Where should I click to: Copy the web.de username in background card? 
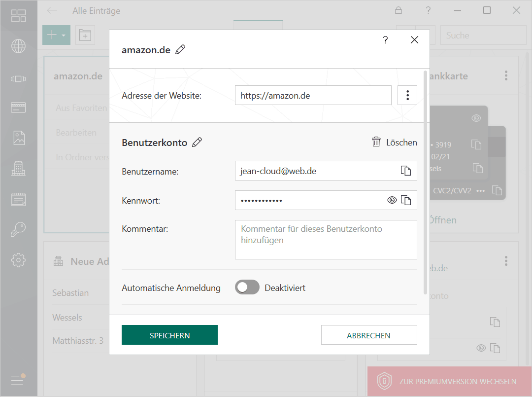click(x=495, y=322)
